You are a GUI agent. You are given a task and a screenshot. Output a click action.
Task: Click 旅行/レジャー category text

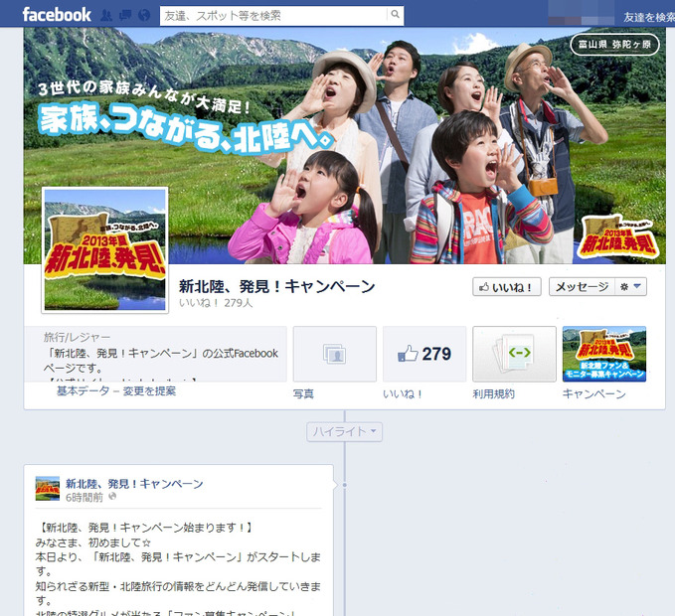click(x=77, y=337)
